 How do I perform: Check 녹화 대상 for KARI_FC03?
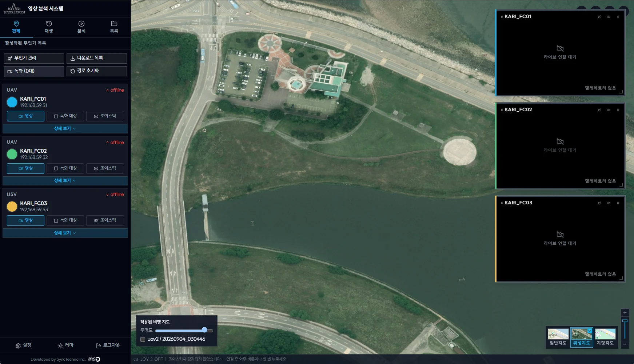(x=65, y=220)
